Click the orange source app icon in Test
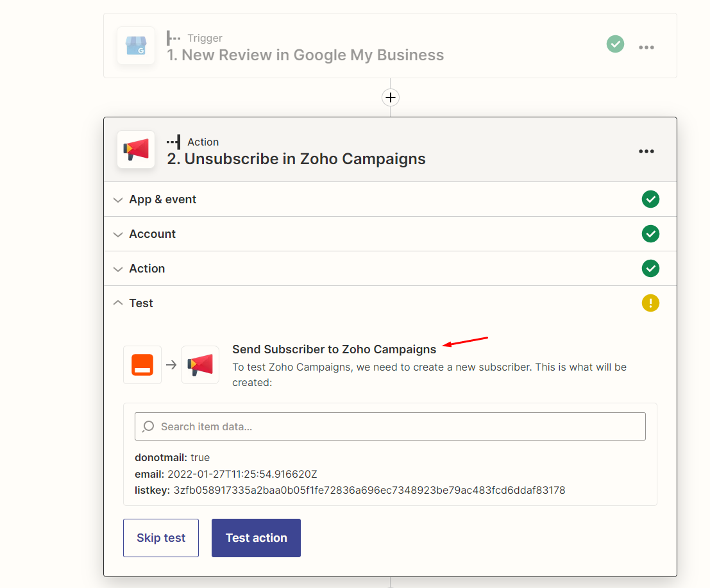Viewport: 710px width, 588px height. 142,365
